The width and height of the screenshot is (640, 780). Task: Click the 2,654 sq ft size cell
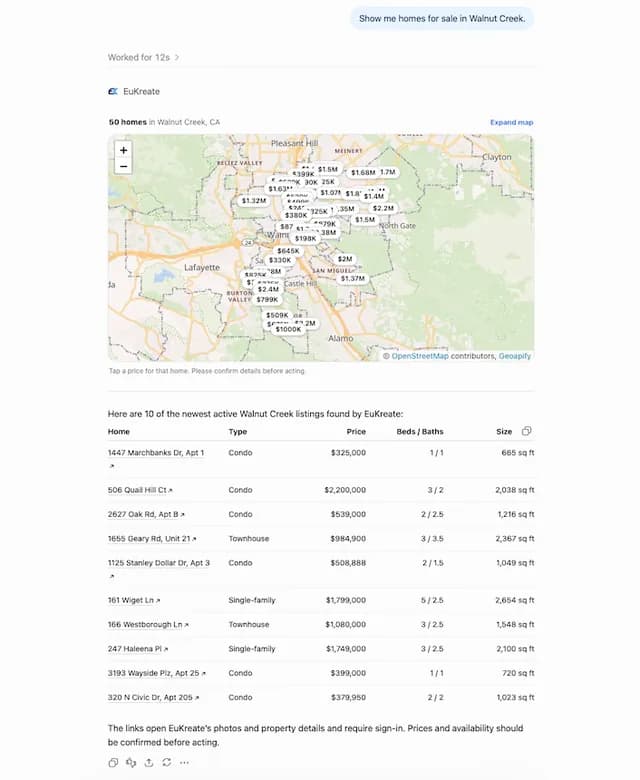click(x=515, y=600)
